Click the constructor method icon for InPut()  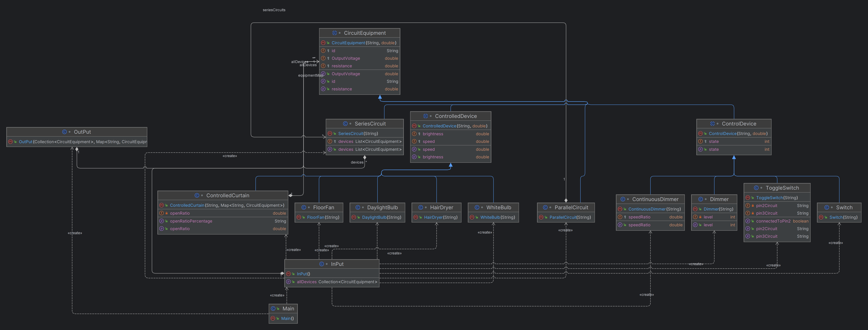(288, 274)
